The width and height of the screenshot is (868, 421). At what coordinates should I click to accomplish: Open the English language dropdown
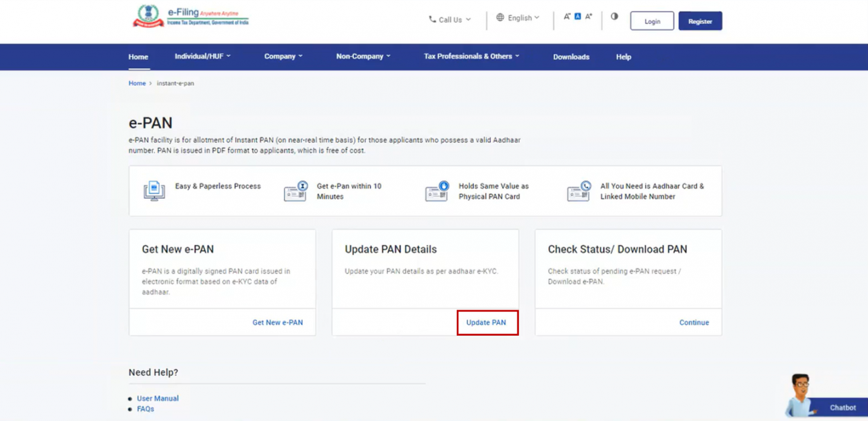[x=519, y=17]
